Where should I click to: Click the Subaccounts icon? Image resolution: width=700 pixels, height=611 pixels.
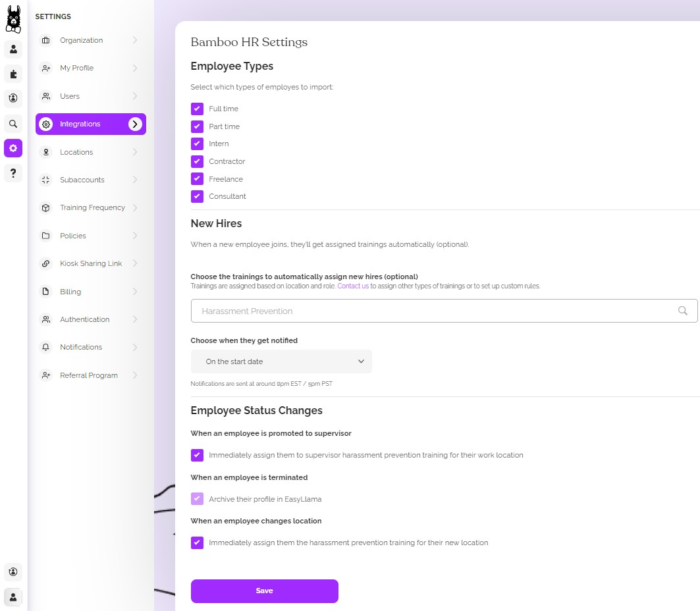tap(46, 180)
